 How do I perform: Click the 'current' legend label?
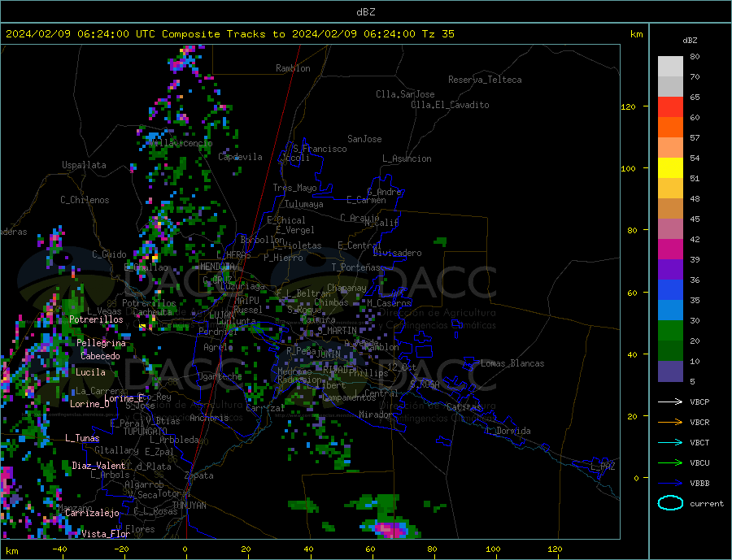click(707, 504)
